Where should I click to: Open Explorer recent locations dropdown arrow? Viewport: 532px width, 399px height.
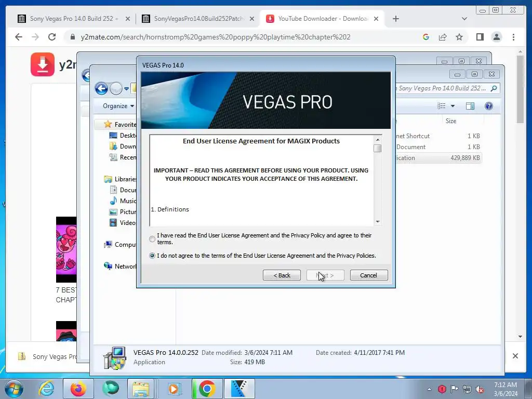coord(126,89)
